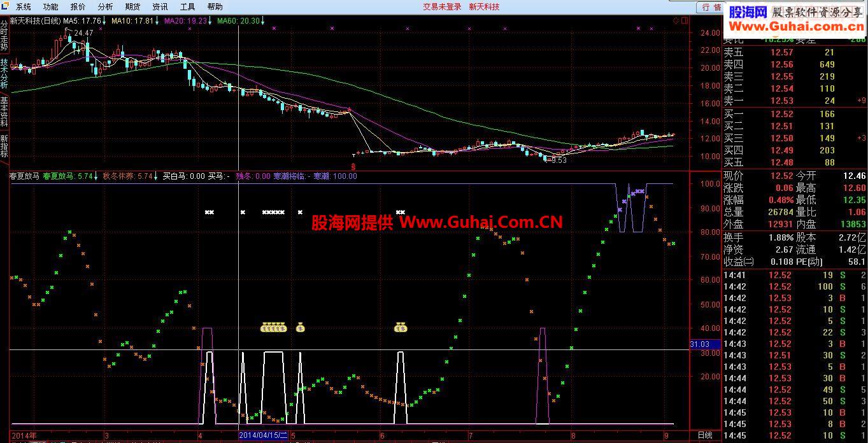Image resolution: width=868 pixels, height=443 pixels.
Task: Click the diamond icon above price axis
Action: (676, 20)
